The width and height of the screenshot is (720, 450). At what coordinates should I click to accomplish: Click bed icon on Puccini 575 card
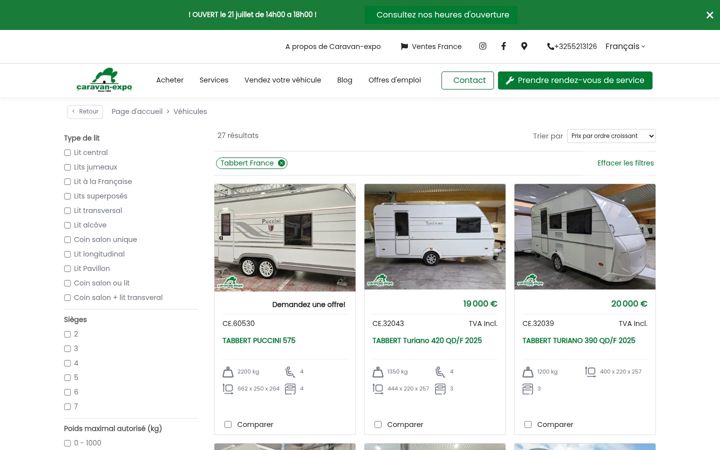(290, 389)
